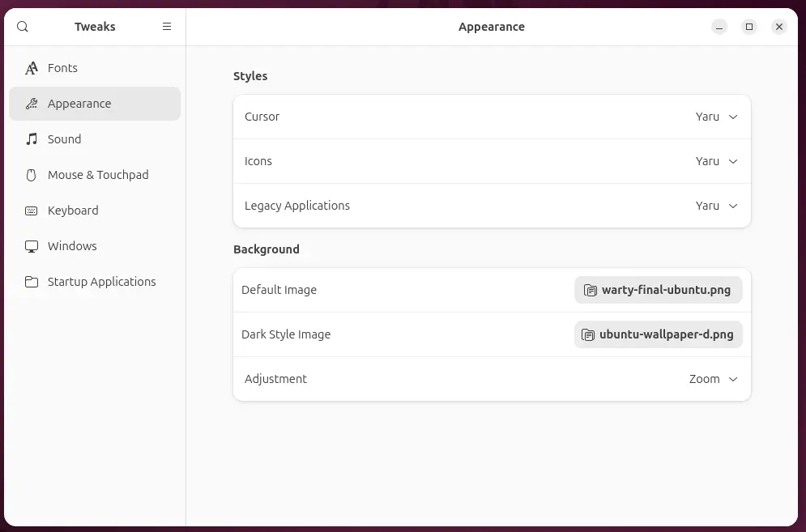Open the Legacy Applications theme dropdown
The height and width of the screenshot is (532, 806).
[x=717, y=206]
